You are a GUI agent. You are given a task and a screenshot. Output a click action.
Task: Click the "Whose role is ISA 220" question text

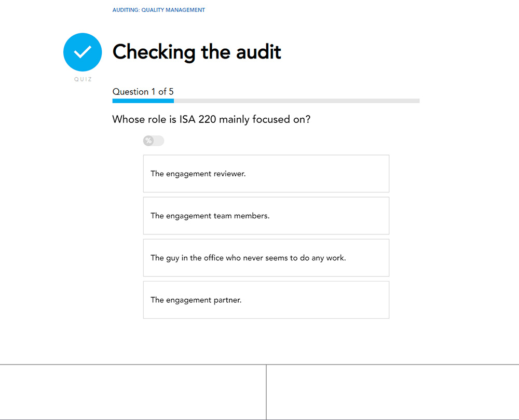[x=211, y=119]
